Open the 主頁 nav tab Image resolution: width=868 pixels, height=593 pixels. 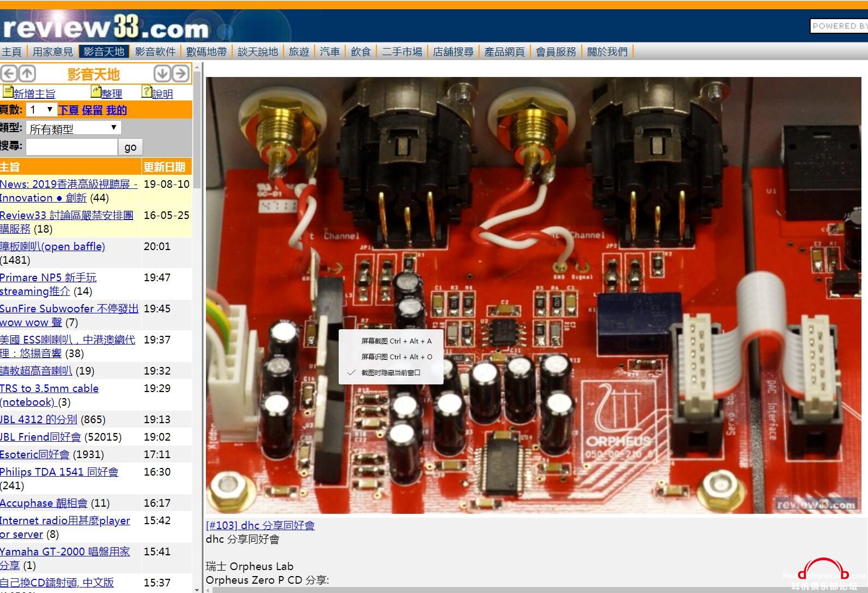click(x=11, y=52)
